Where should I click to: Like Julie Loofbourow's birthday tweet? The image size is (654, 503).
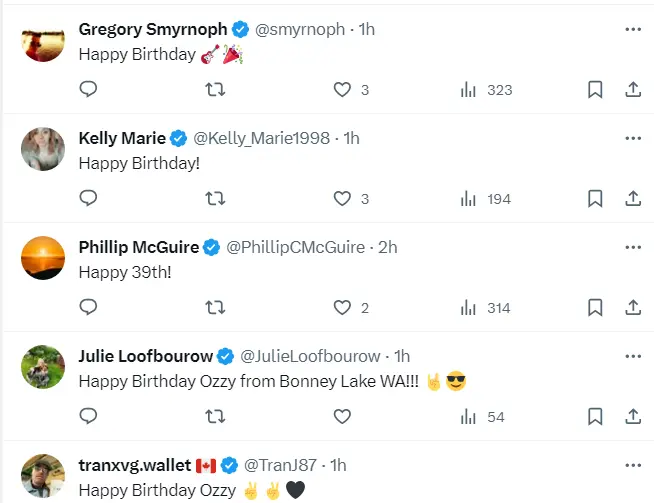click(342, 416)
